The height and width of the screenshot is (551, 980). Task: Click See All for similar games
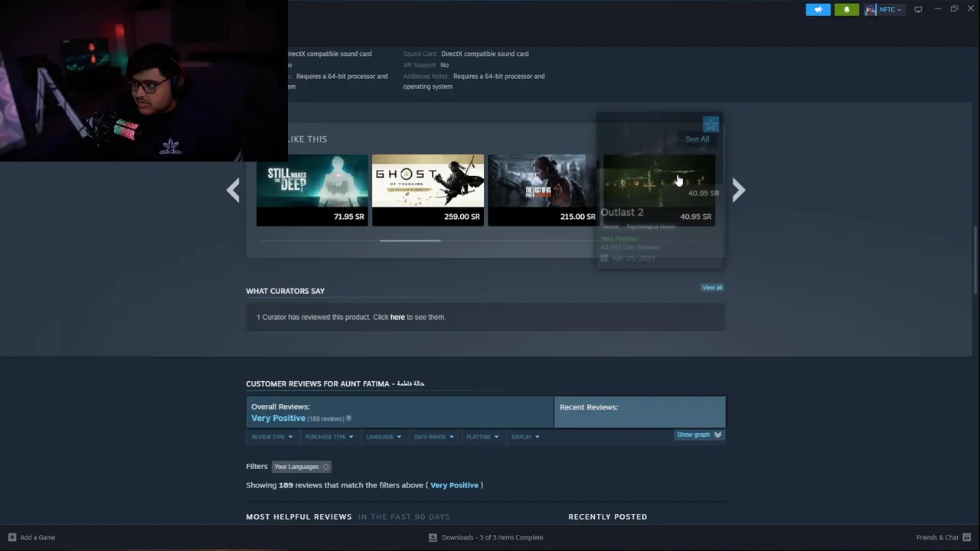697,139
